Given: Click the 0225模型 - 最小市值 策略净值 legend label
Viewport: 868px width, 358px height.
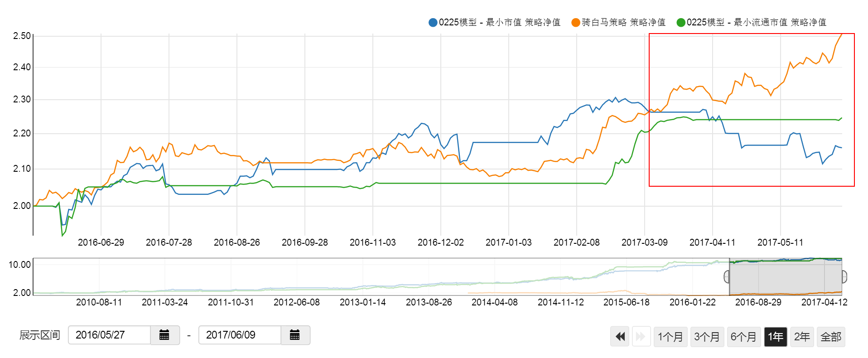Looking at the screenshot, I should point(500,22).
